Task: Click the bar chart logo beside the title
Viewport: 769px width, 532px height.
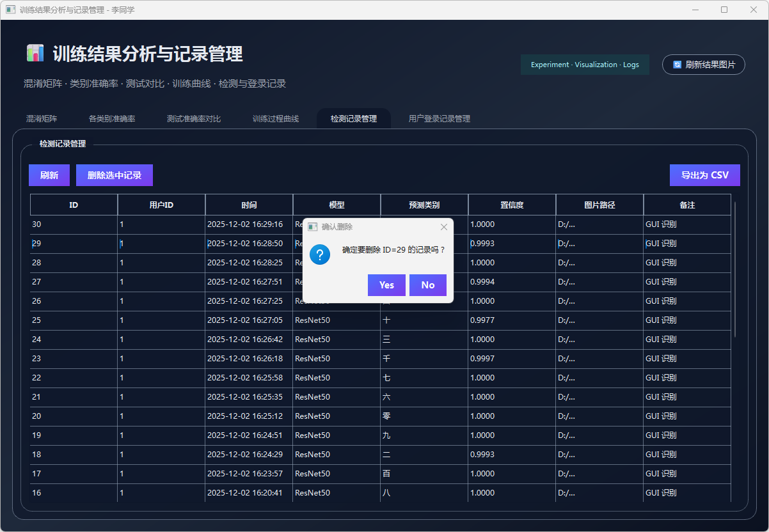Action: click(35, 53)
